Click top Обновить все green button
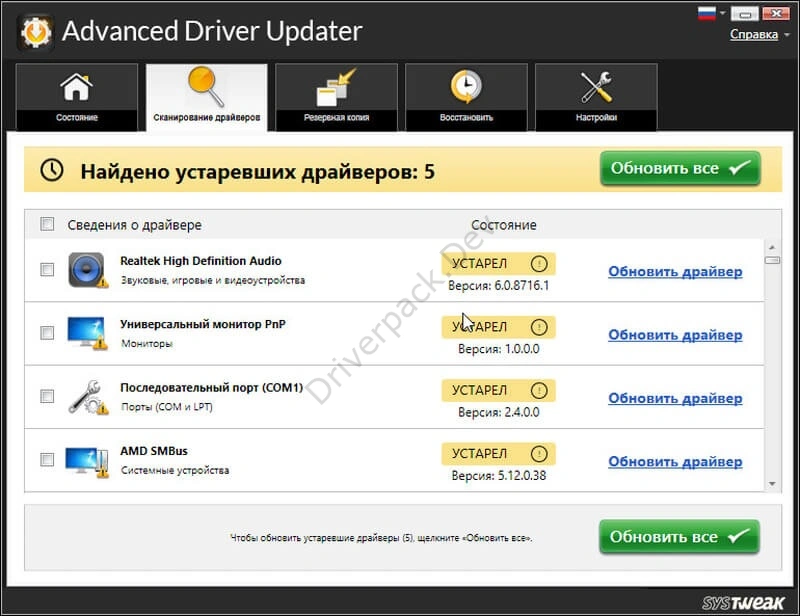Image resolution: width=800 pixels, height=616 pixels. click(680, 168)
